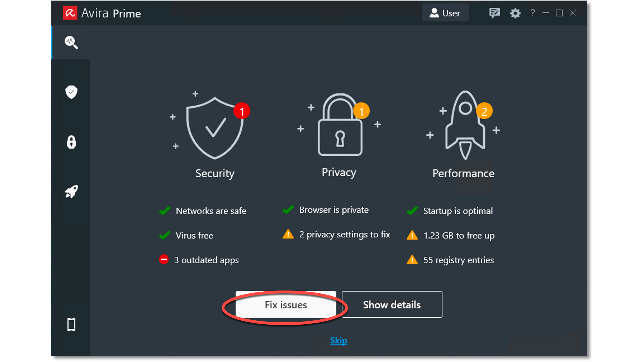Click the Security shield icon

tap(214, 128)
